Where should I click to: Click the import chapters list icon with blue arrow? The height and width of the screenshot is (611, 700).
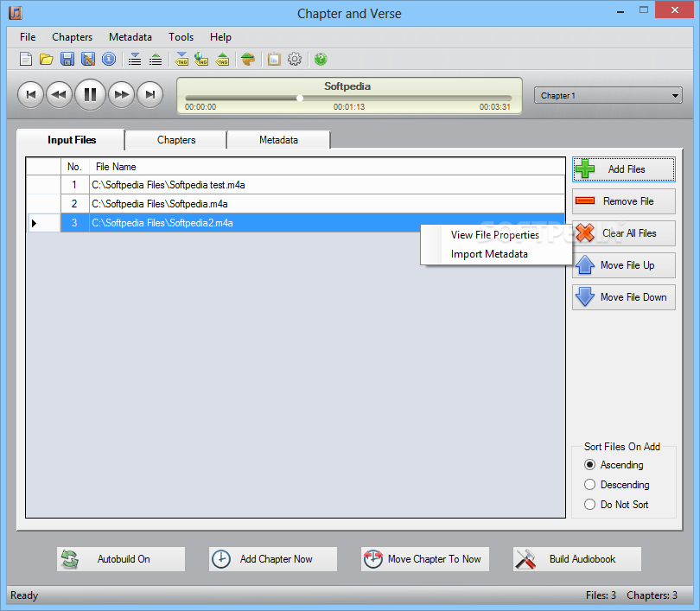tap(135, 59)
